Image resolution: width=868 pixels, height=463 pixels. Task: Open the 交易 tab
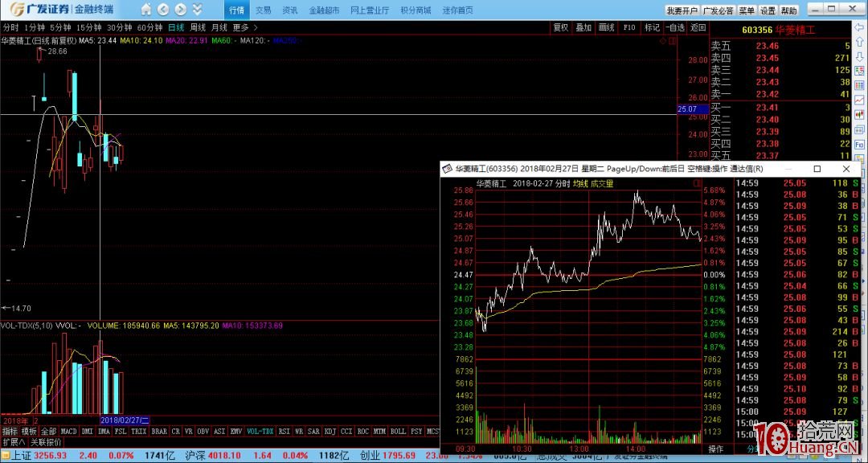[x=263, y=10]
